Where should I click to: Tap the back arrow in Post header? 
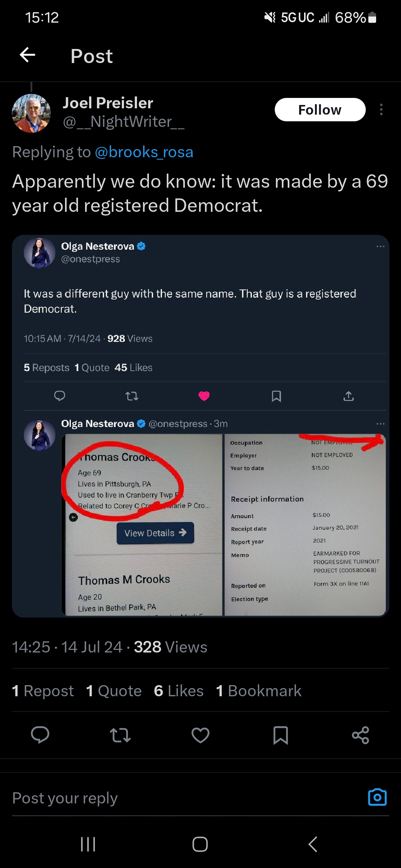(27, 55)
